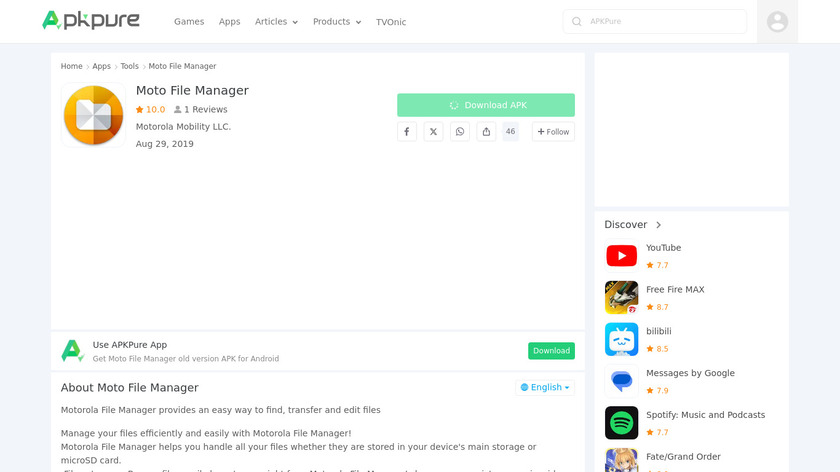Follow the Moto File Manager app
The width and height of the screenshot is (840, 472).
[x=553, y=132]
